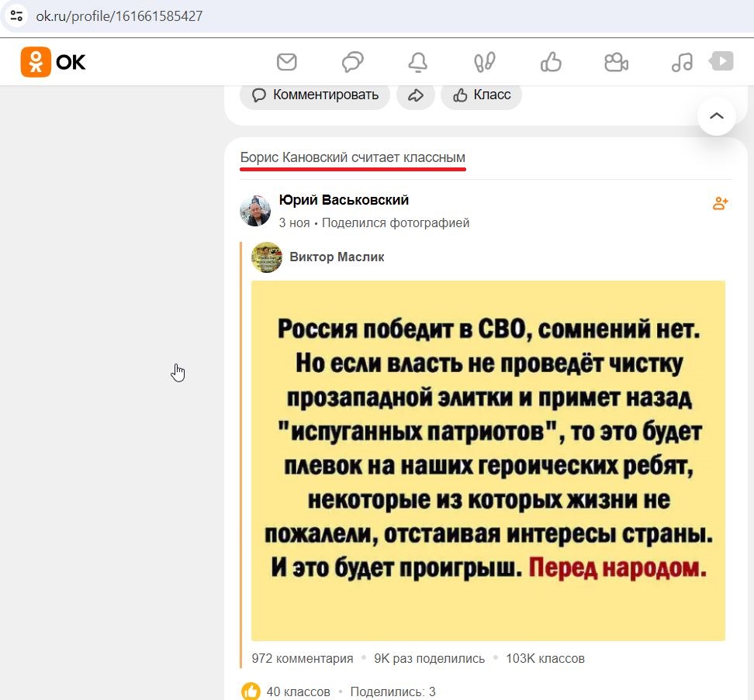Open discussions with the chat bubble icon
The image size is (754, 700).
pos(352,62)
